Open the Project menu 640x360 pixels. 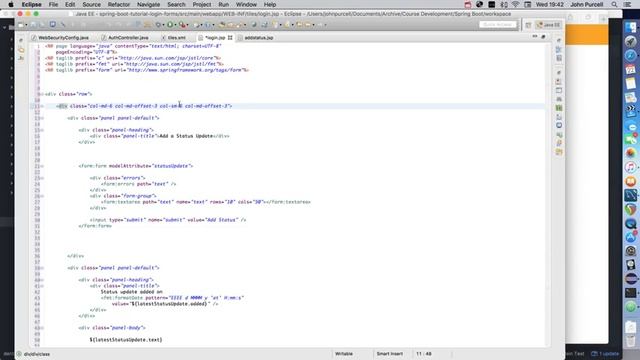[x=202, y=4]
